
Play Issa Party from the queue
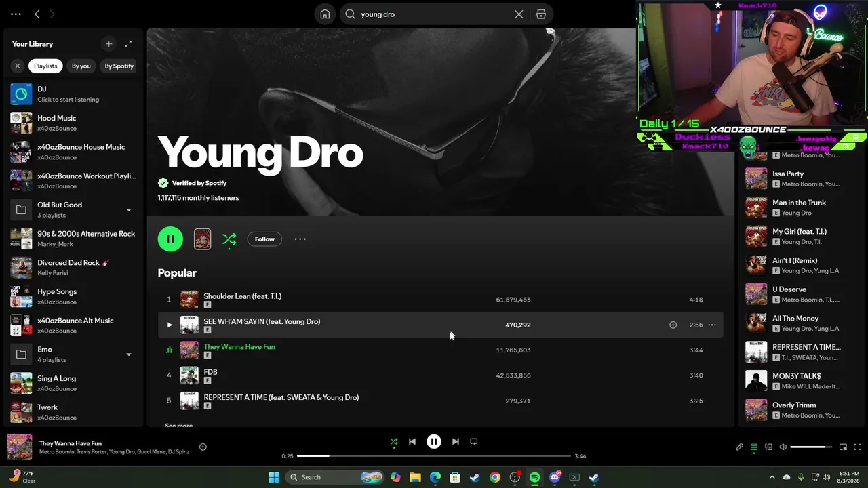click(802, 178)
